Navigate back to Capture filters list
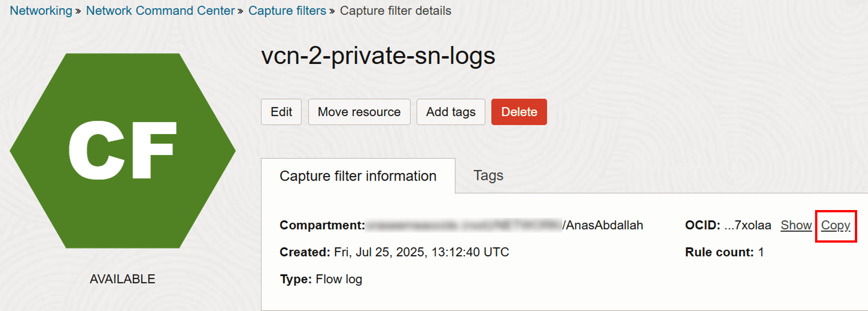The height and width of the screenshot is (311, 868). pos(287,10)
